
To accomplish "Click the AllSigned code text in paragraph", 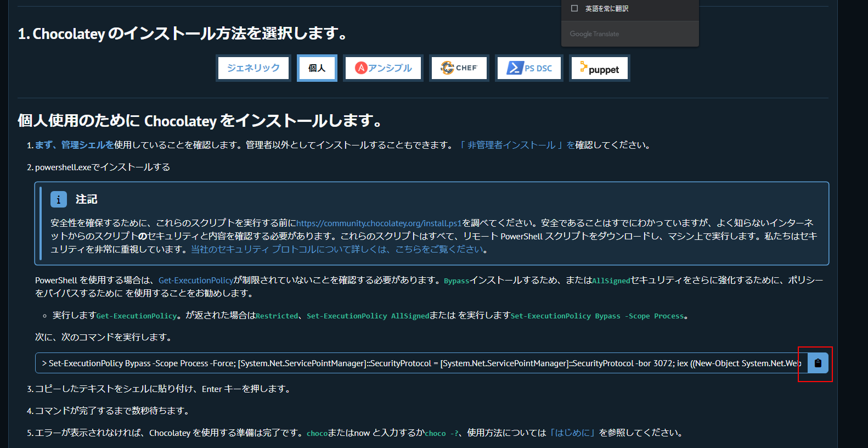I will (611, 281).
